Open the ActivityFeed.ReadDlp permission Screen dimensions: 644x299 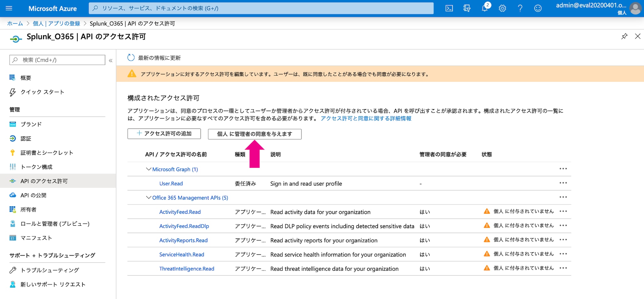coord(184,226)
